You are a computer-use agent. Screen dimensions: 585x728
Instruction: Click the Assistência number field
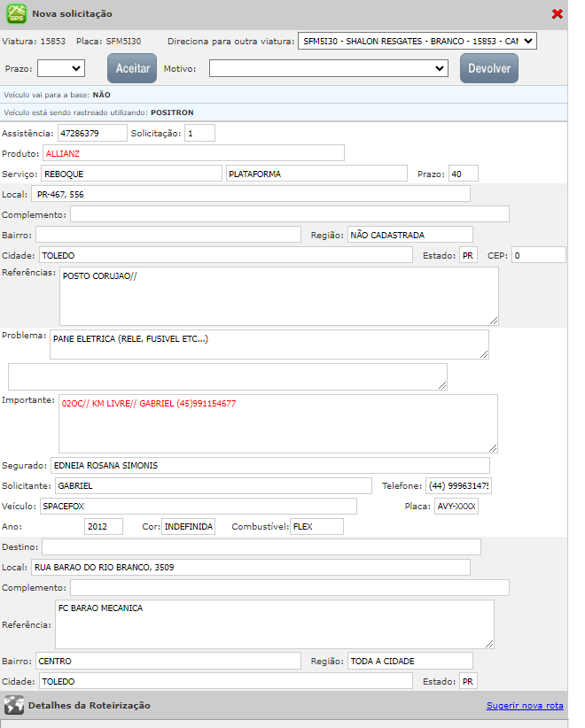(92, 133)
